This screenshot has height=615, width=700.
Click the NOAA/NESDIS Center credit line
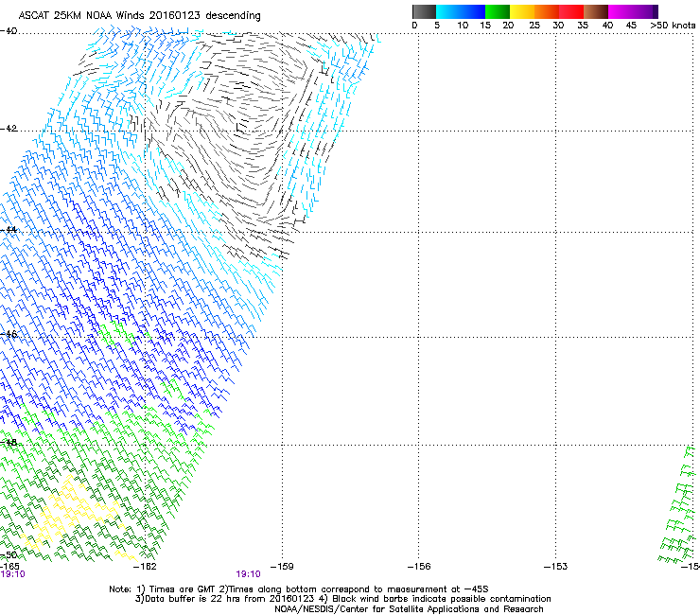click(409, 609)
